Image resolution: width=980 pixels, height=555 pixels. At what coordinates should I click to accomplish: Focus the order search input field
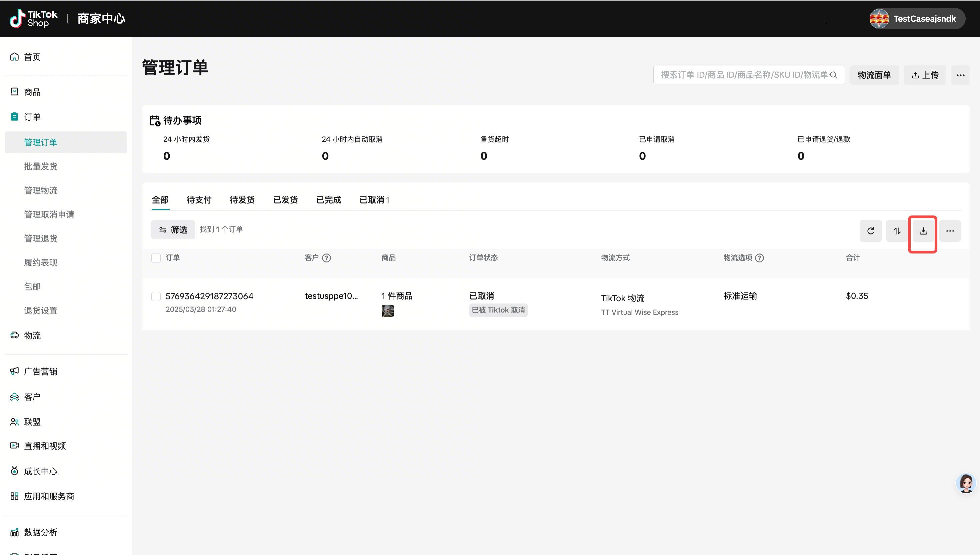[743, 75]
